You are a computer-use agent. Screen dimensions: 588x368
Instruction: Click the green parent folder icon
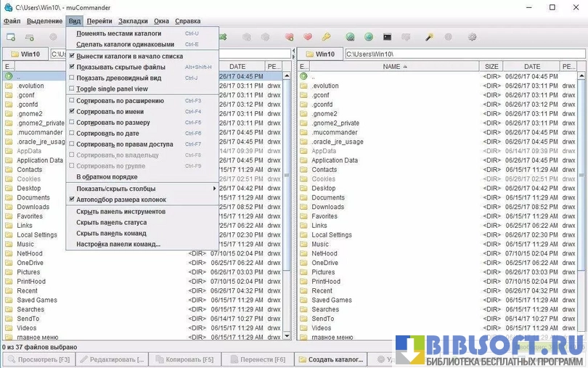point(9,76)
